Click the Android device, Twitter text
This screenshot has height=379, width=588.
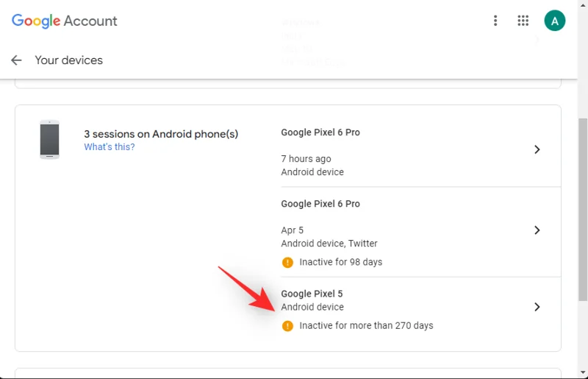click(x=329, y=244)
